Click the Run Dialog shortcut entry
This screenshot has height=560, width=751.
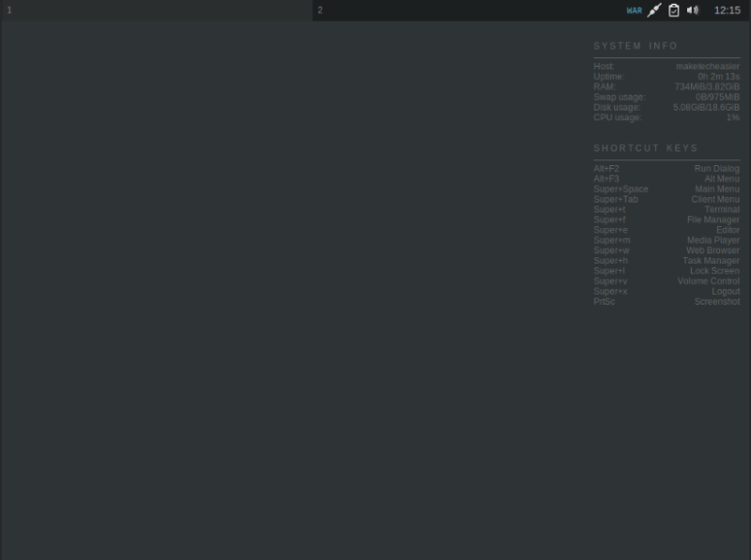[717, 167]
